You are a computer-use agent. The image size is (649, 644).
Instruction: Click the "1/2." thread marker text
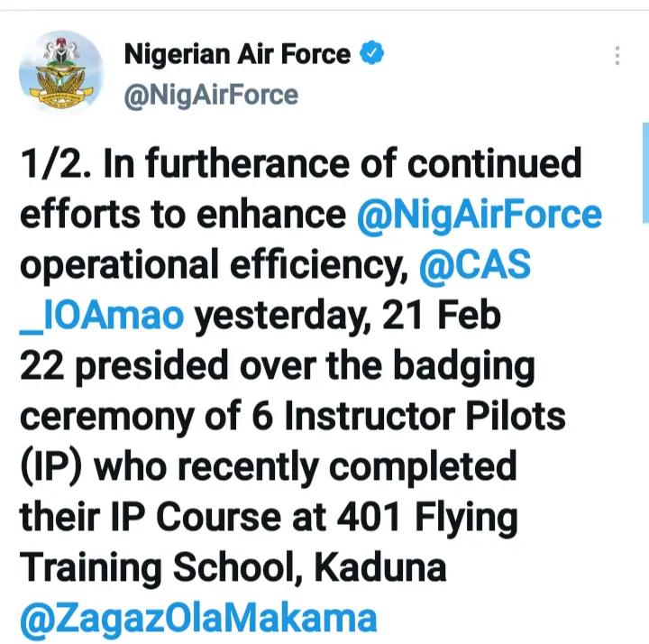pos(55,165)
